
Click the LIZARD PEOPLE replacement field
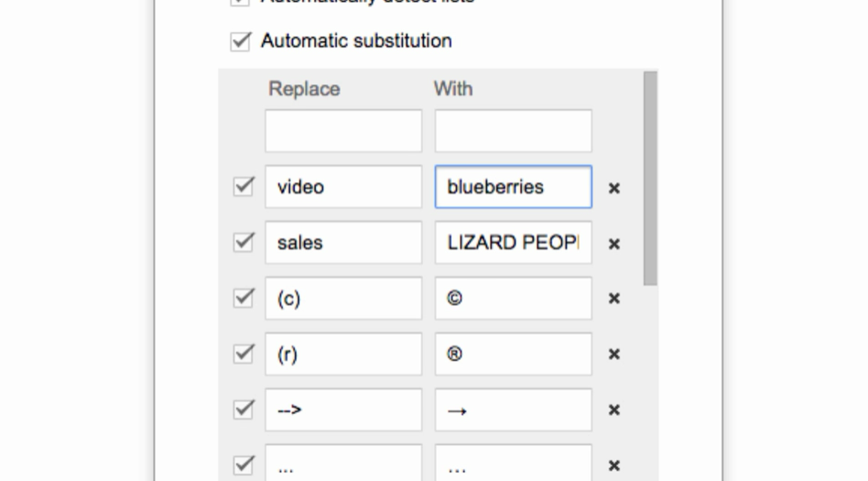coord(513,243)
